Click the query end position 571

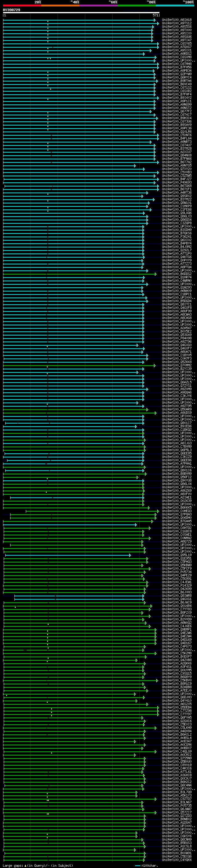155,15
